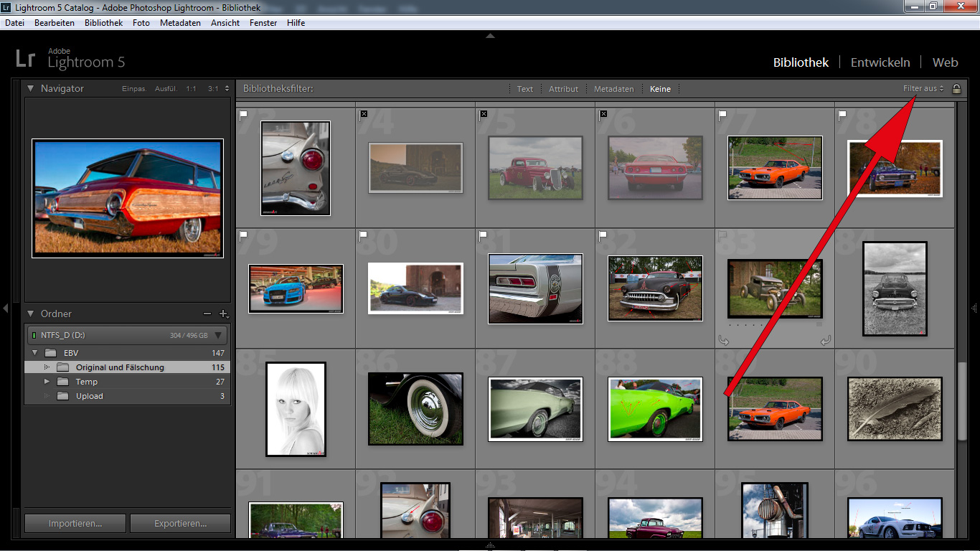
Task: Collapse the top module picker panel arrow
Action: tap(490, 35)
